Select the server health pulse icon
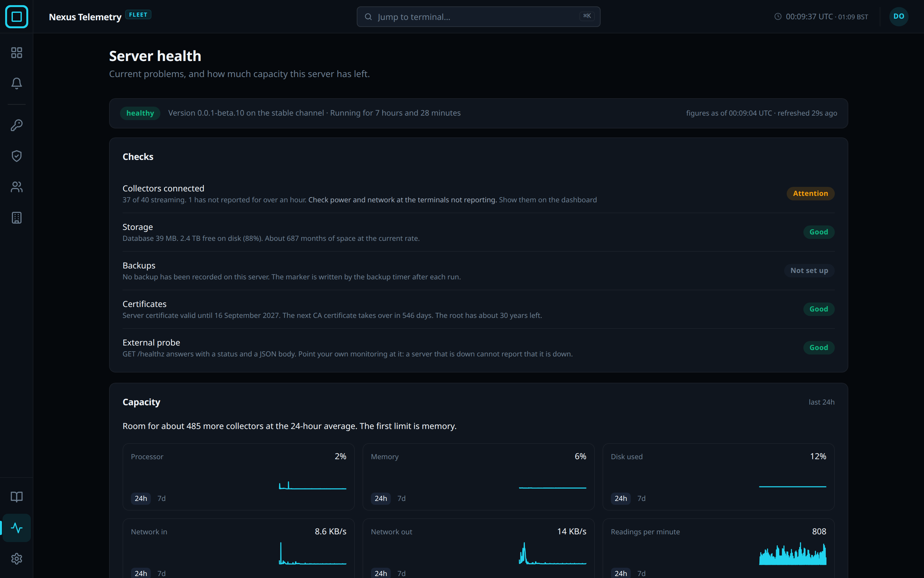This screenshot has height=578, width=924. pyautogui.click(x=16, y=528)
